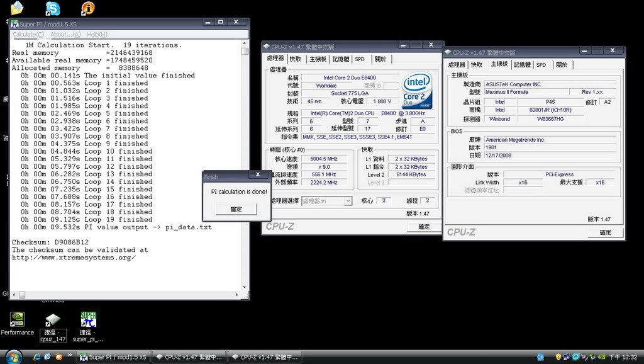Click the 1.808 V core voltage field
The height and width of the screenshot is (364, 644).
coord(382,101)
